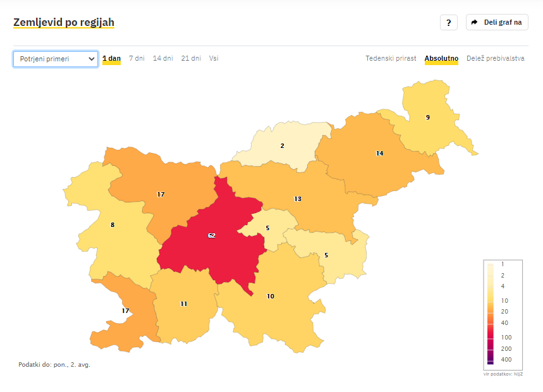This screenshot has width=543, height=392.
Task: Click the southern region labeled 10
Action: [271, 297]
